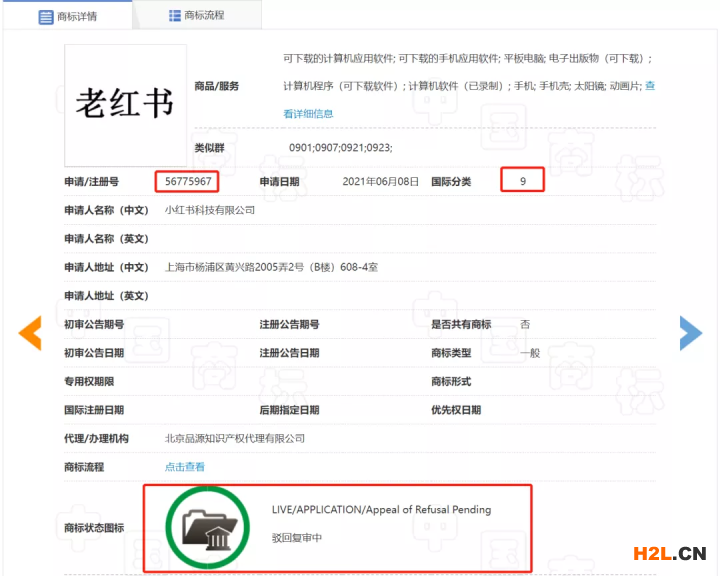Image resolution: width=720 pixels, height=576 pixels.
Task: Click the green folder status icon
Action: tap(208, 528)
